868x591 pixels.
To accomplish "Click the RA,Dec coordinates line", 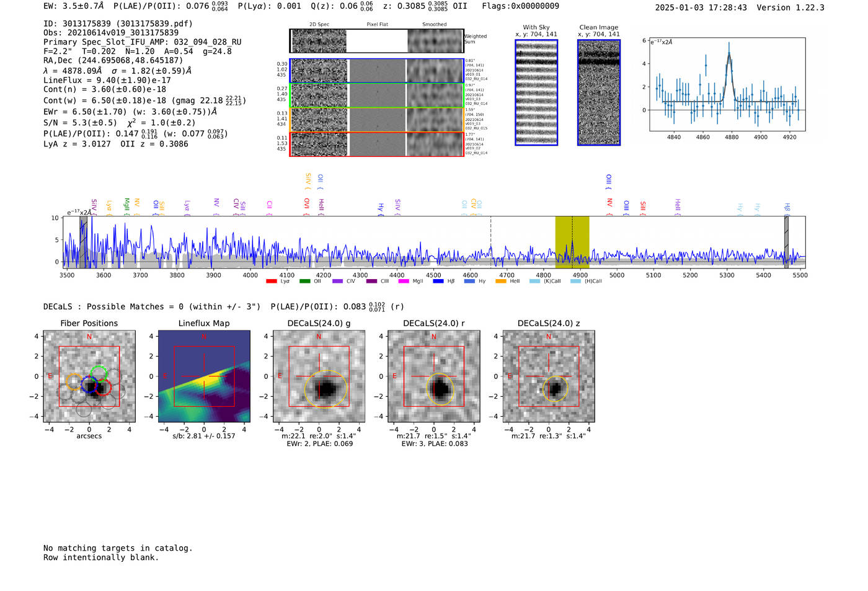I will [113, 61].
